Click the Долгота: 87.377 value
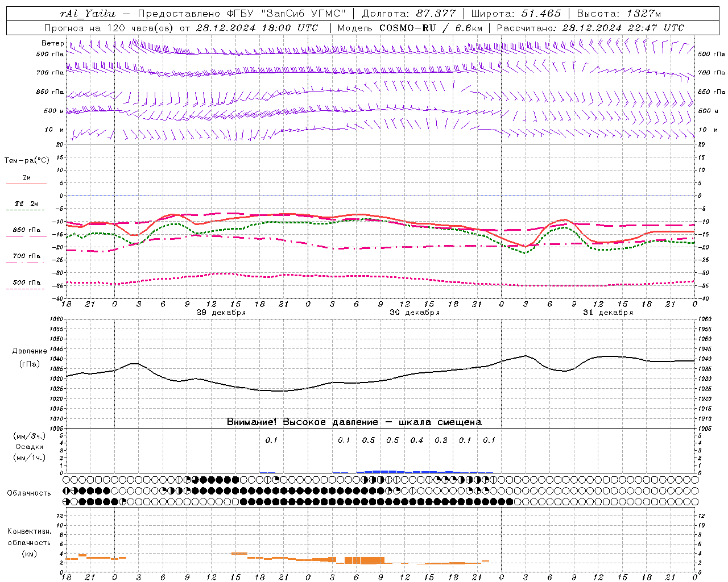The width and height of the screenshot is (728, 582). point(408,14)
